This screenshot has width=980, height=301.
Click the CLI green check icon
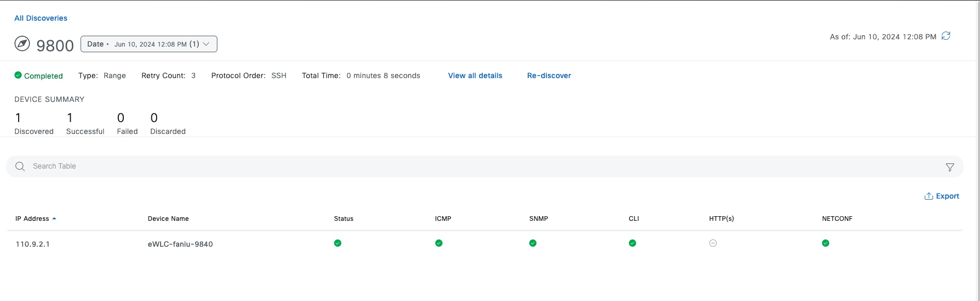coord(633,243)
